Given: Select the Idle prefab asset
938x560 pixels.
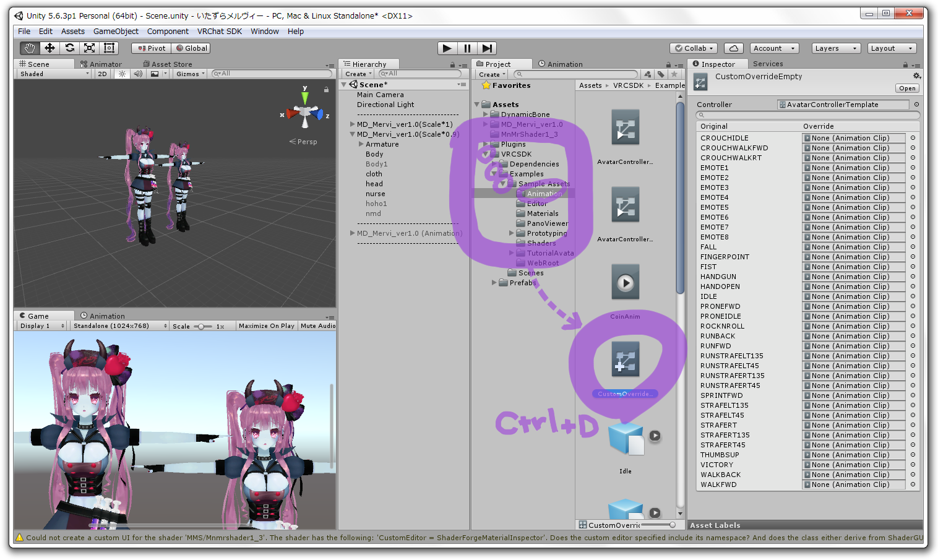Looking at the screenshot, I should [626, 438].
